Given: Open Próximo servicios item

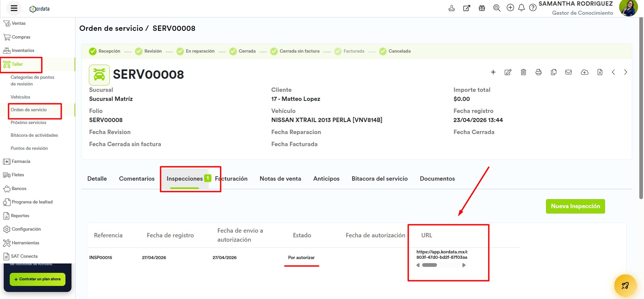Looking at the screenshot, I should coord(29,122).
